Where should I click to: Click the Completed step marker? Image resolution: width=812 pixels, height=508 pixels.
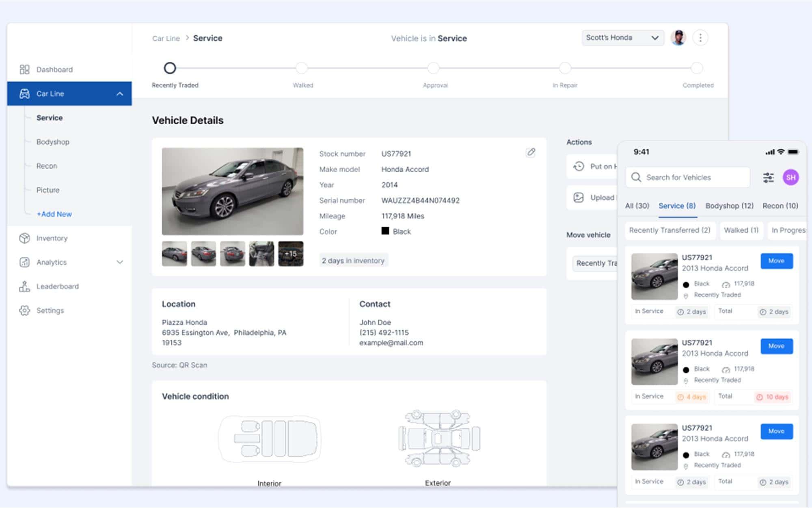[x=697, y=68]
